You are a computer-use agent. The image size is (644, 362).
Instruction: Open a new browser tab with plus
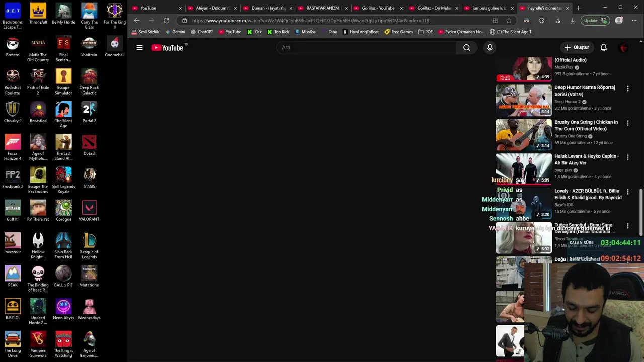(578, 8)
